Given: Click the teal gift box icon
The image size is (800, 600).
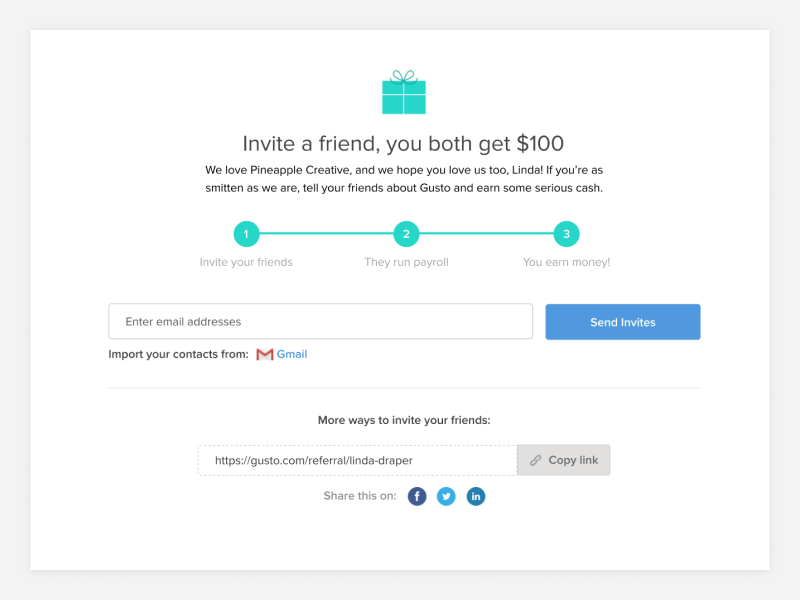Looking at the screenshot, I should [x=404, y=93].
